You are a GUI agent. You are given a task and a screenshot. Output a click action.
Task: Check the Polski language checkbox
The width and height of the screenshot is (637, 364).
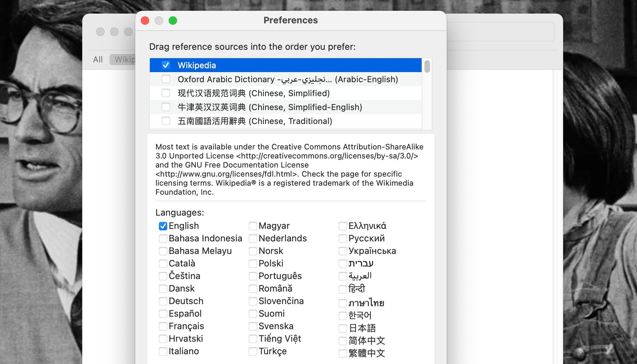253,264
